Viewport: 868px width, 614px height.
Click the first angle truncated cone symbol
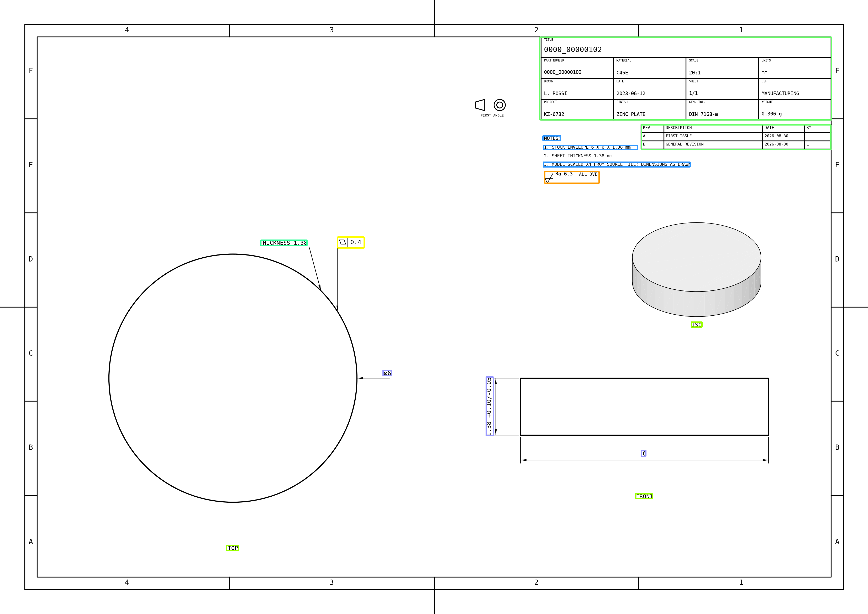[480, 105]
